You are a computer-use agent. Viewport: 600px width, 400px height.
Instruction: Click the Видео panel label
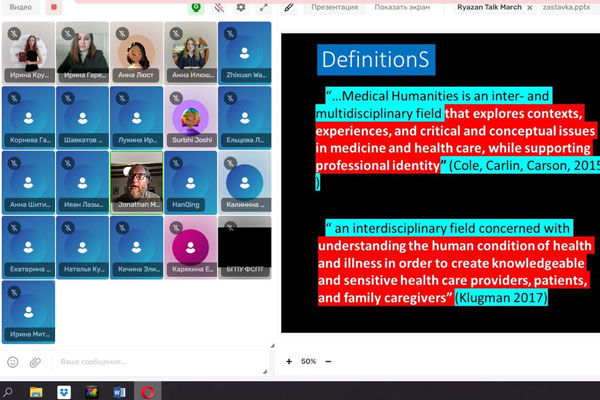[20, 7]
